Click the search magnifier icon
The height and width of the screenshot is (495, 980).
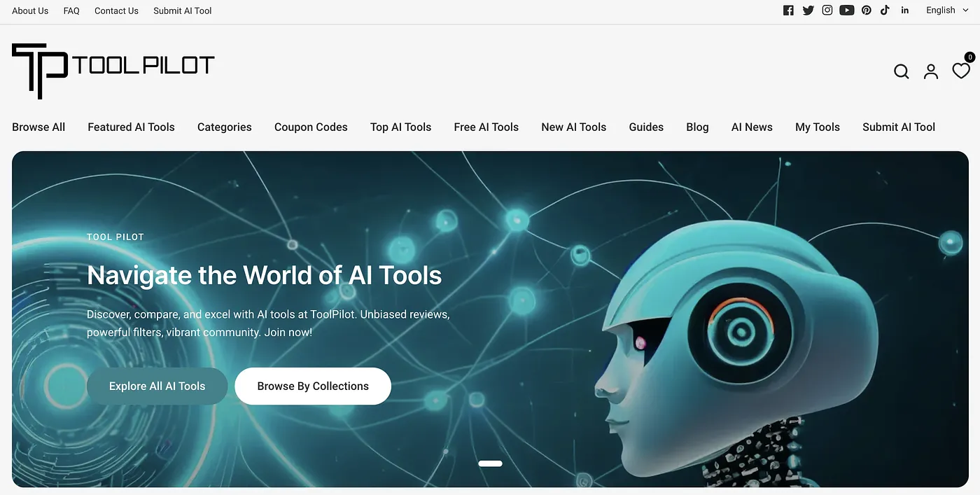[x=902, y=71]
